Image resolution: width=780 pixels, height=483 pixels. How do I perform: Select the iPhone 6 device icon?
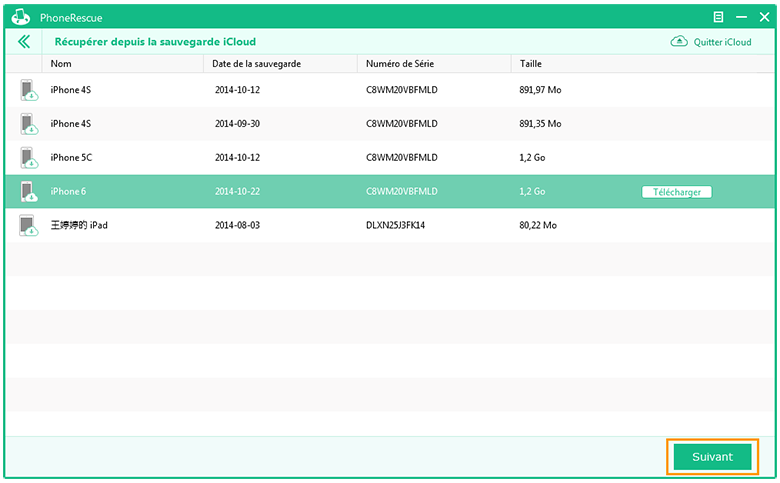(x=28, y=192)
